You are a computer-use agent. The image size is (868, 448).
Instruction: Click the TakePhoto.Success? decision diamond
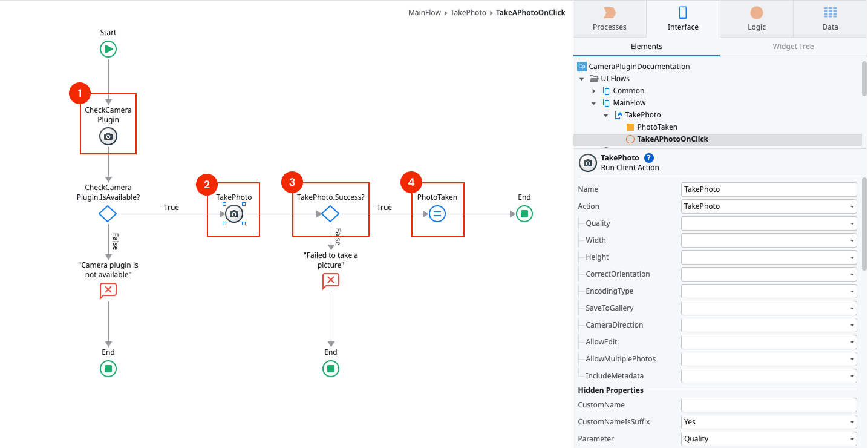[x=330, y=214]
